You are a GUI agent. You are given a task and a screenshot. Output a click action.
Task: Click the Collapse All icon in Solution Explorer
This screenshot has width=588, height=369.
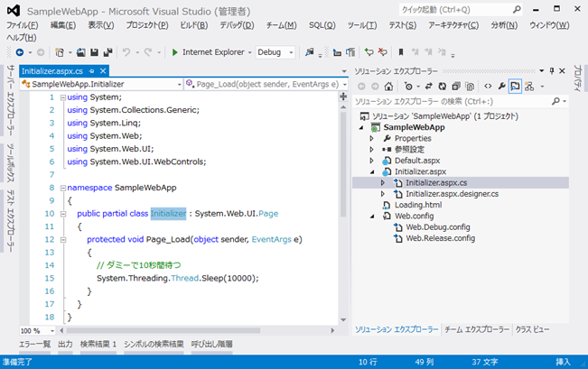[x=456, y=87]
